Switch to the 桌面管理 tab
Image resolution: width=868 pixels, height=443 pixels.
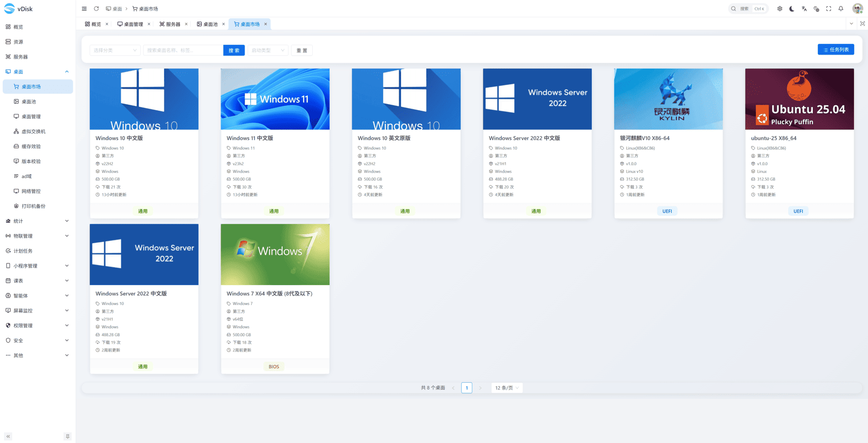(x=130, y=24)
